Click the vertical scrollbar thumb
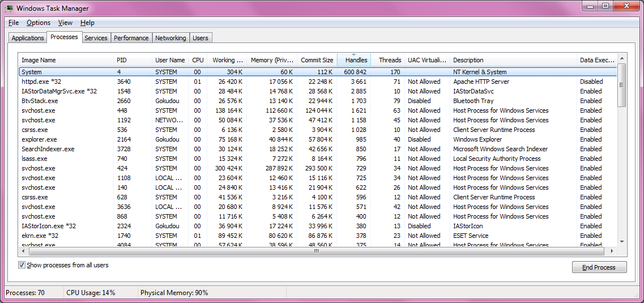The width and height of the screenshot is (644, 303). pyautogui.click(x=622, y=85)
